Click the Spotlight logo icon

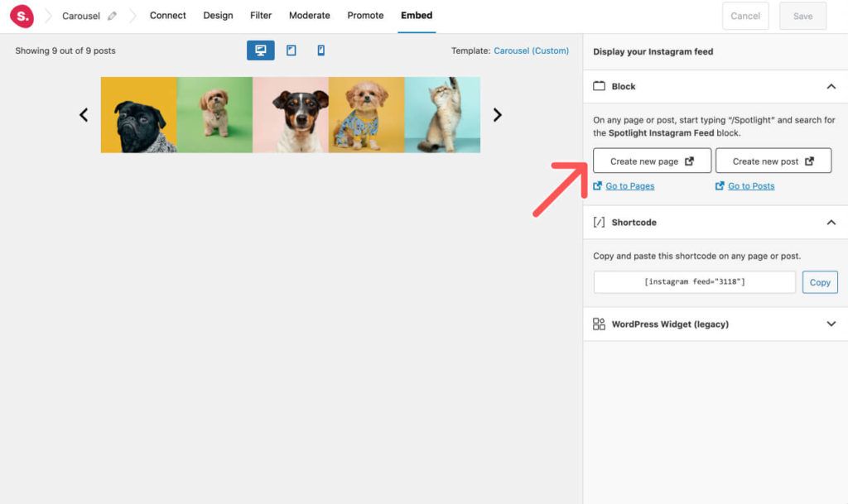[x=22, y=16]
